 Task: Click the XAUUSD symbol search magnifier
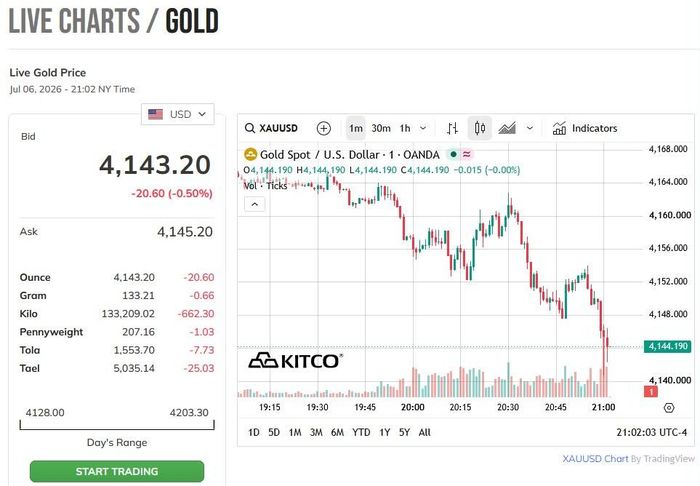pyautogui.click(x=250, y=129)
